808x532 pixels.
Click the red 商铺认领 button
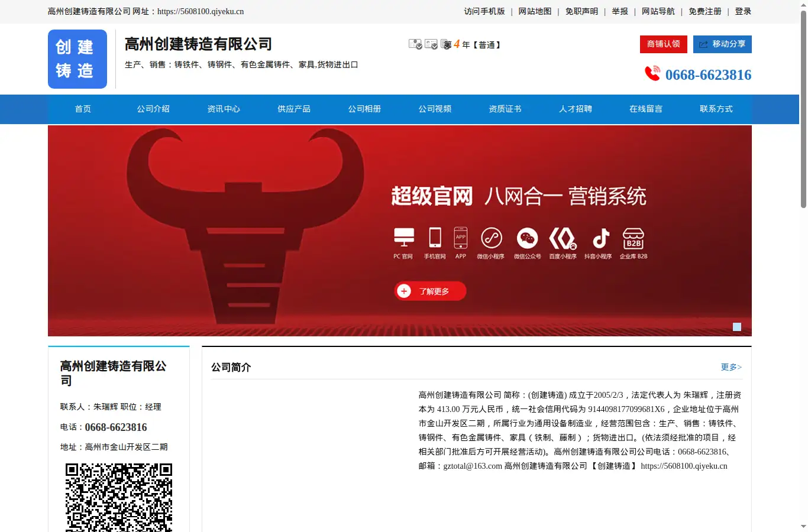(x=664, y=44)
